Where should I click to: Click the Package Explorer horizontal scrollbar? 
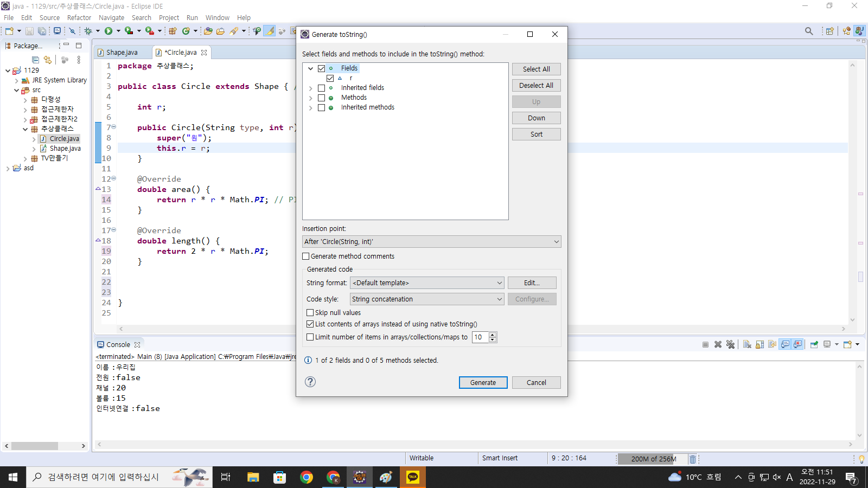[35, 446]
